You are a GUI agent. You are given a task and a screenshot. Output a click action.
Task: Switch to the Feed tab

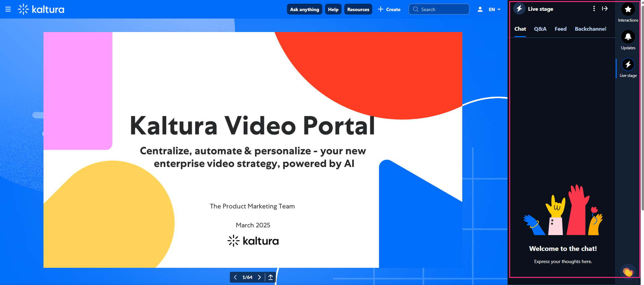[560, 29]
